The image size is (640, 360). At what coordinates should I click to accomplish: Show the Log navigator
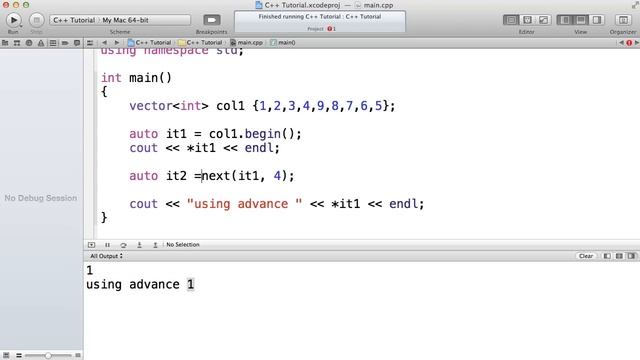pos(77,42)
